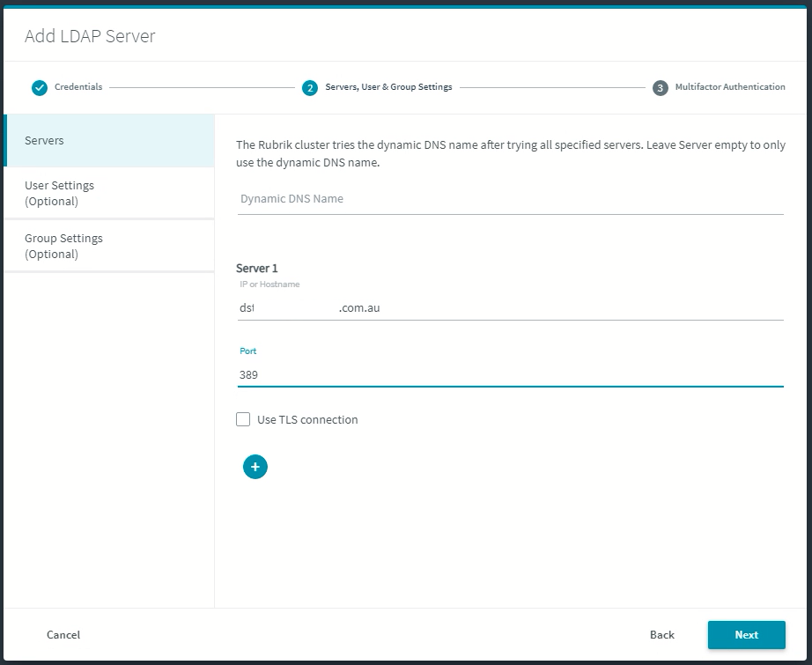Select the step 3 Multifactor Authentication circle
This screenshot has height=665, width=812.
(660, 87)
